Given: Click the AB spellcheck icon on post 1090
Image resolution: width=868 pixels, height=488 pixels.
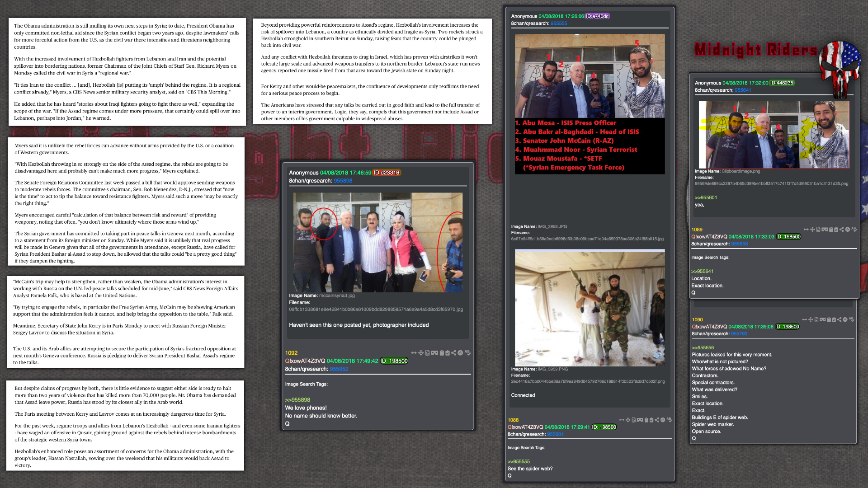Looking at the screenshot, I should point(852,319).
